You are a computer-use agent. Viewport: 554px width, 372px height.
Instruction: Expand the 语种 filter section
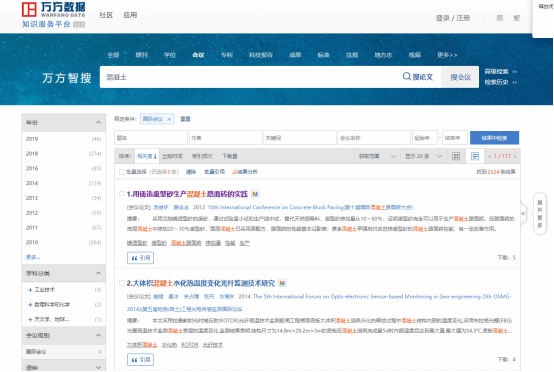pos(99,367)
